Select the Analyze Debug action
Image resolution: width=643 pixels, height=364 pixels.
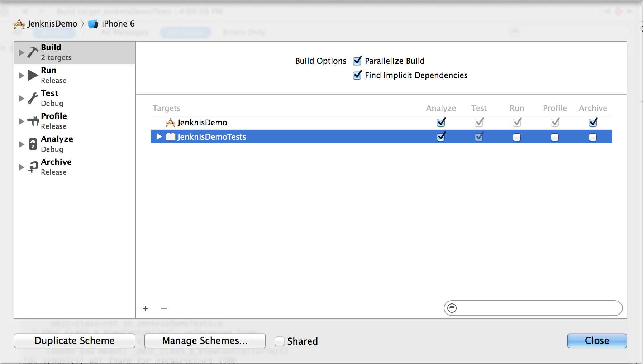tap(75, 144)
